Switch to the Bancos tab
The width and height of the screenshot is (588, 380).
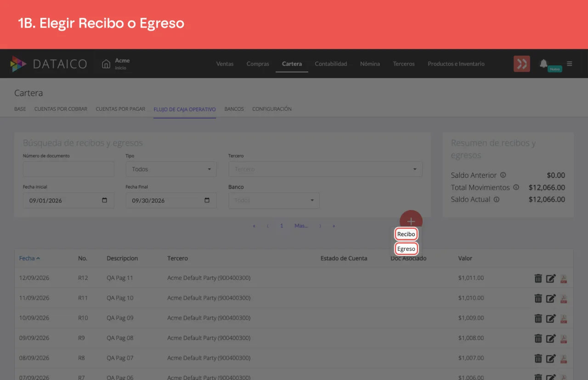pyautogui.click(x=234, y=109)
